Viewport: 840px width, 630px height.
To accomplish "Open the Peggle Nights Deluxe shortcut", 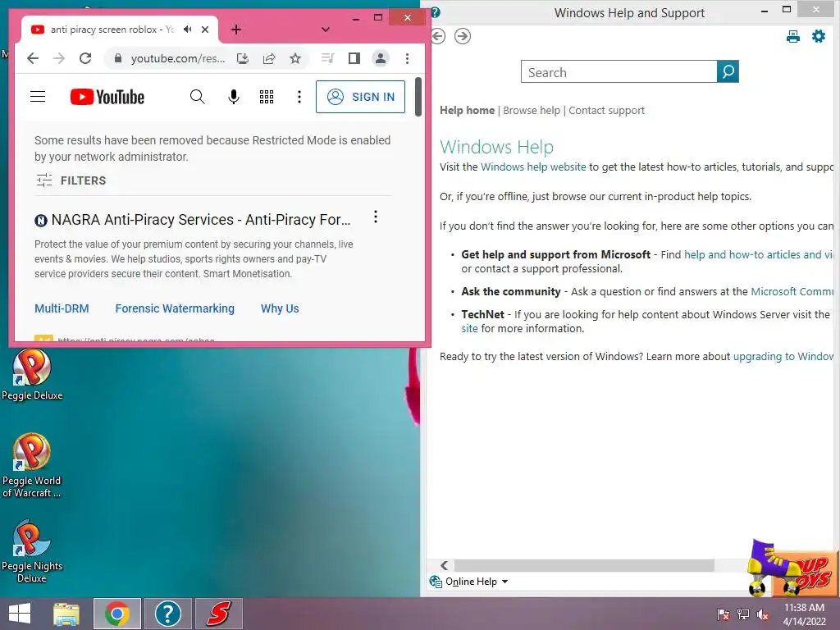I will 32,550.
